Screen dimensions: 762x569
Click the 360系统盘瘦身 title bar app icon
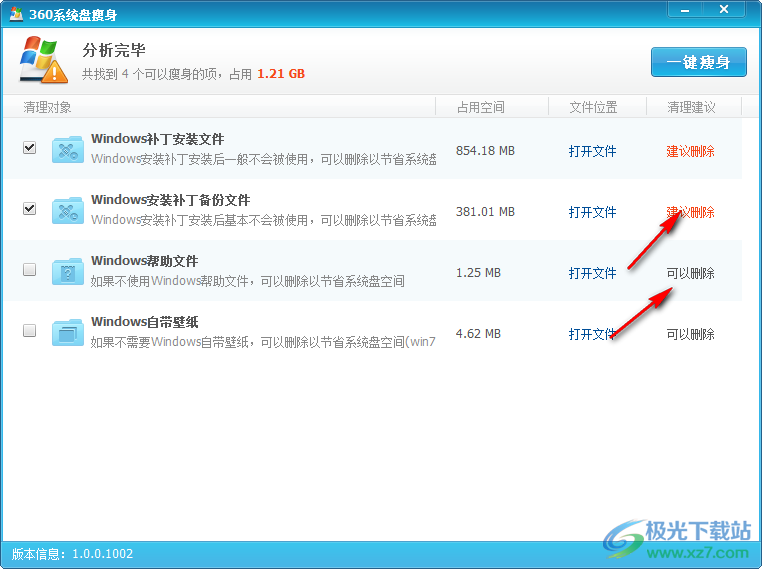pyautogui.click(x=16, y=15)
